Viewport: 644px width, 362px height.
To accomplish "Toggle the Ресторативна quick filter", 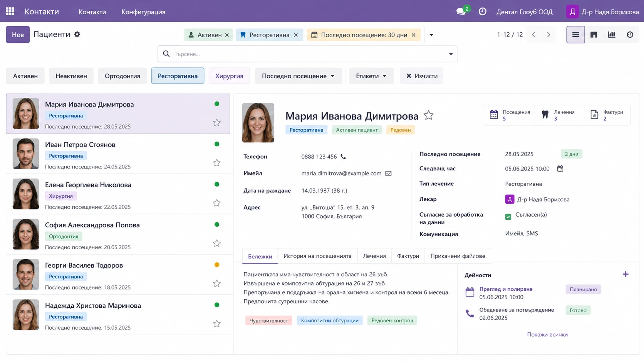I will pos(178,76).
